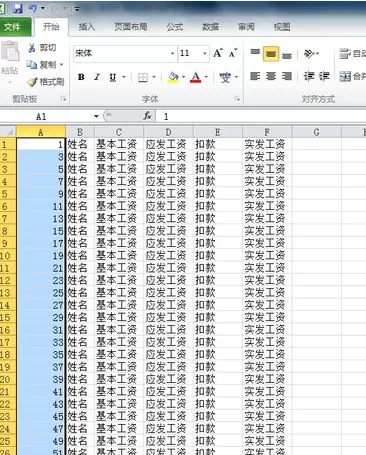366x455 pixels.
Task: Switch to the 数据 (Data) tab
Action: [211, 27]
